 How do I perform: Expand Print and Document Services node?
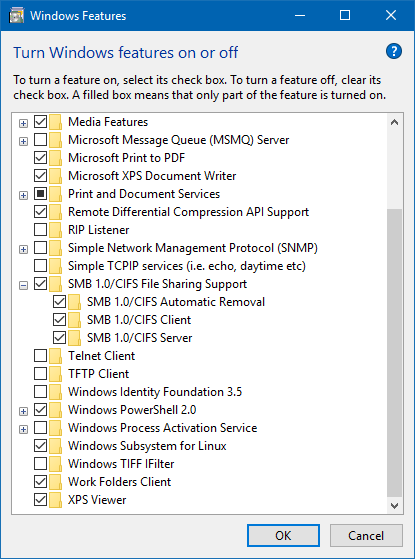tap(24, 195)
